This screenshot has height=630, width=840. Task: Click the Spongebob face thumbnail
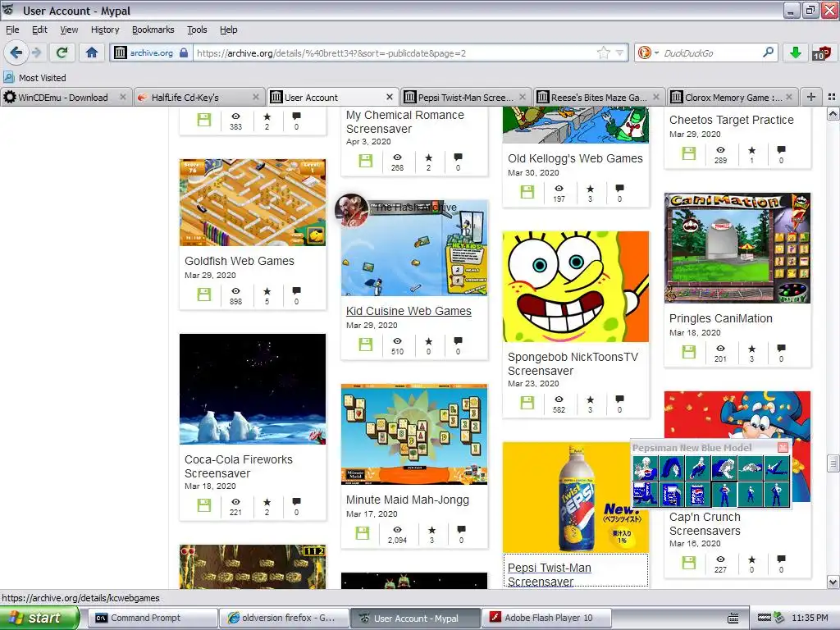(575, 286)
